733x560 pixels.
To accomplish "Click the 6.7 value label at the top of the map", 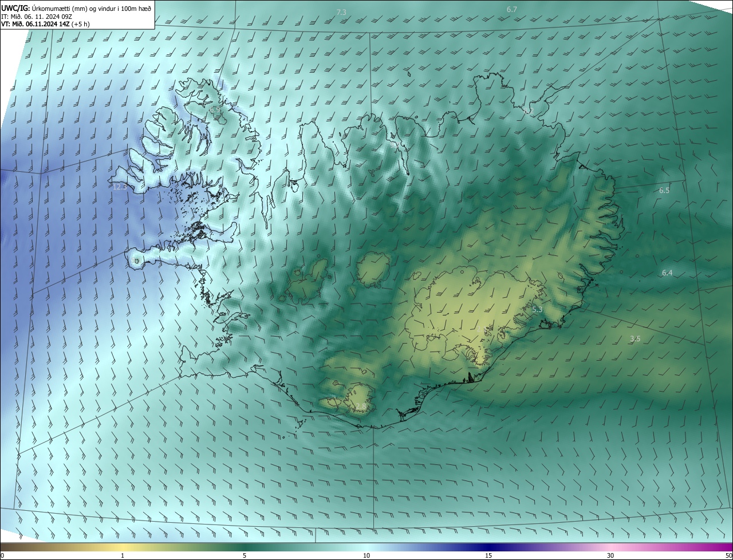I will point(512,9).
